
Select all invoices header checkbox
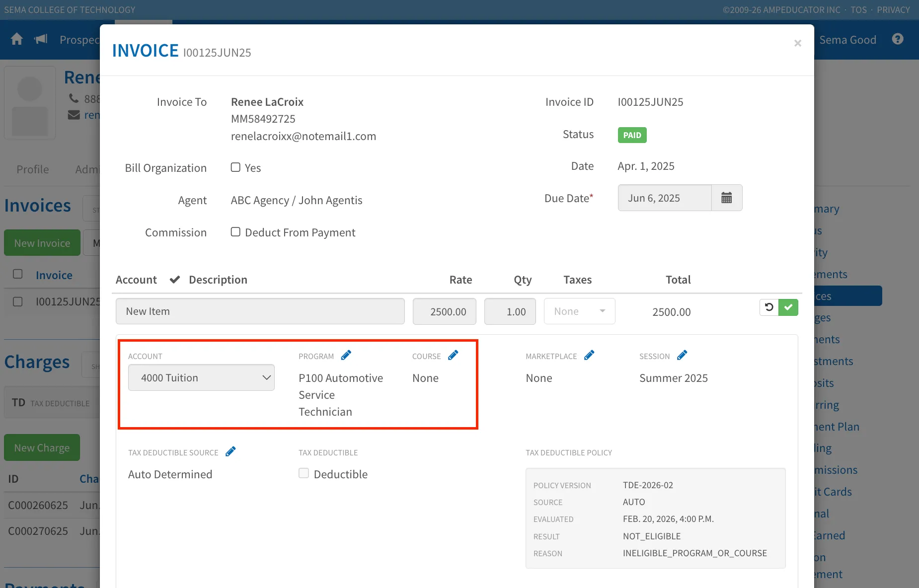[x=18, y=274]
